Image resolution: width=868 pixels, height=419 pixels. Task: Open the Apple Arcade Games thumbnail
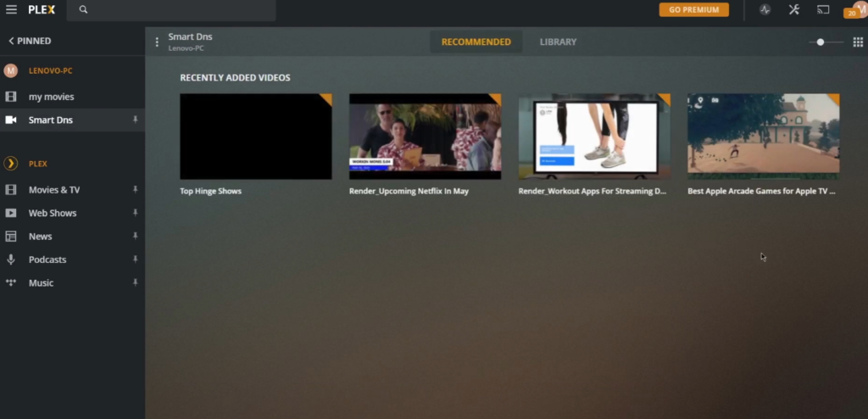click(x=764, y=137)
